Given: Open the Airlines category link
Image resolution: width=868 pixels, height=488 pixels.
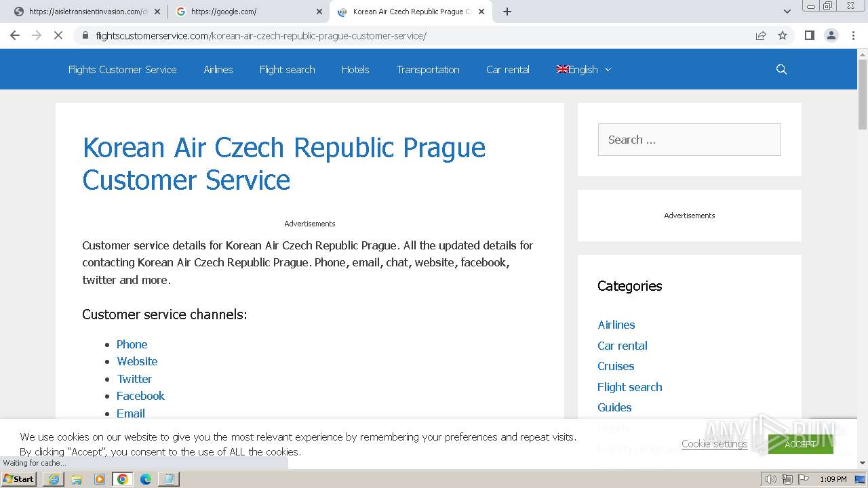Looking at the screenshot, I should tap(616, 325).
